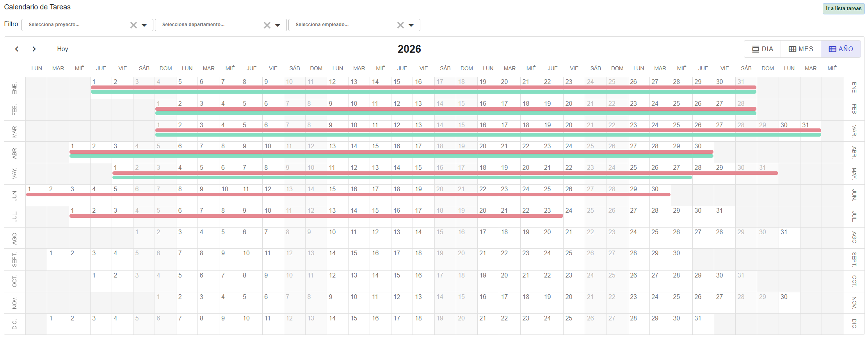
Task: Click the red task bar in June
Action: click(x=348, y=194)
